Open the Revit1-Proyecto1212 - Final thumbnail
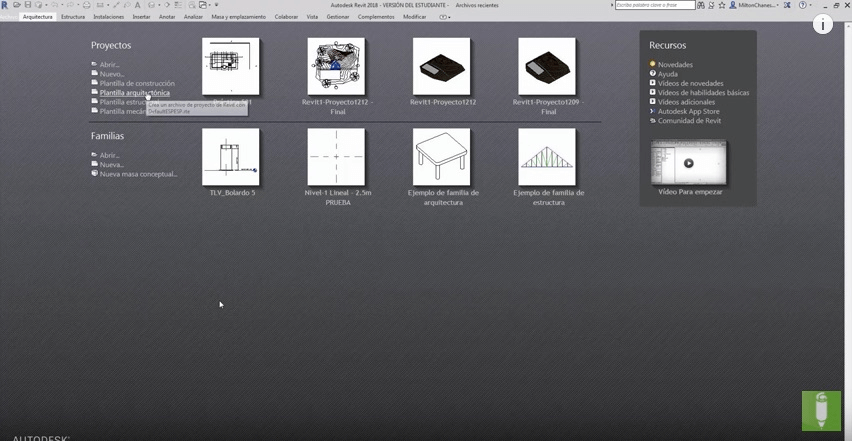The image size is (852, 441). pos(336,66)
